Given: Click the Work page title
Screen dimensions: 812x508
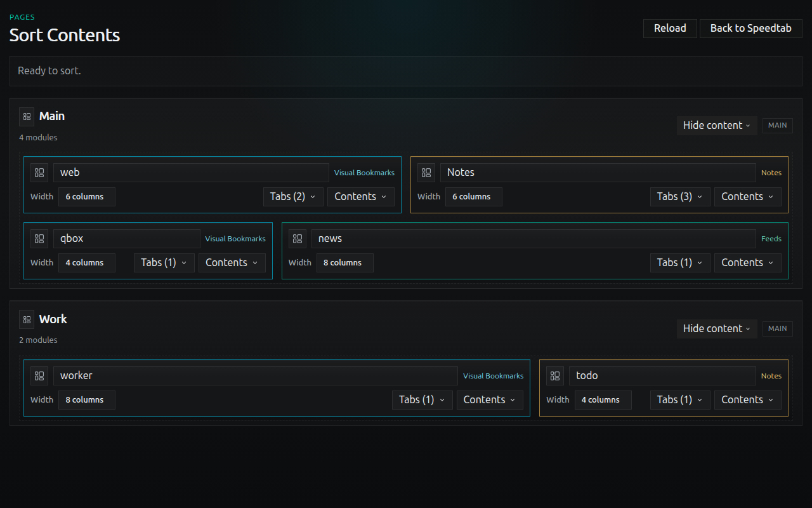Looking at the screenshot, I should click(x=53, y=319).
